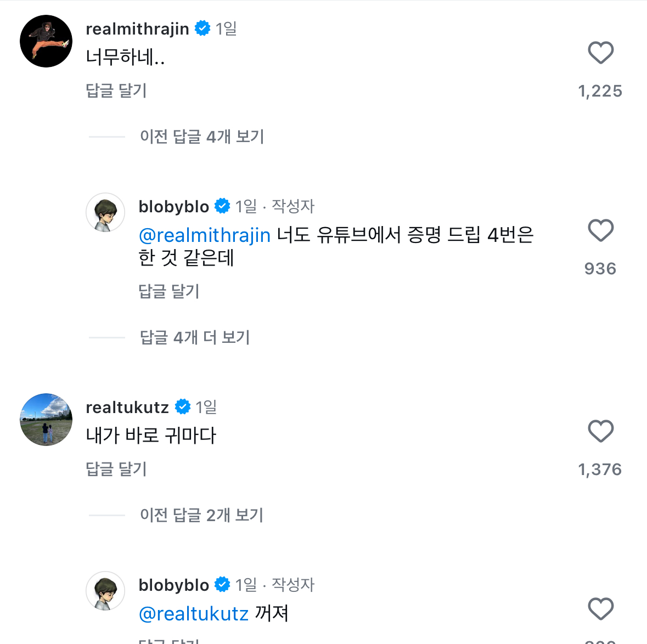Click the verified badge on blobyblo's second reply
This screenshot has width=647, height=644.
[x=223, y=584]
